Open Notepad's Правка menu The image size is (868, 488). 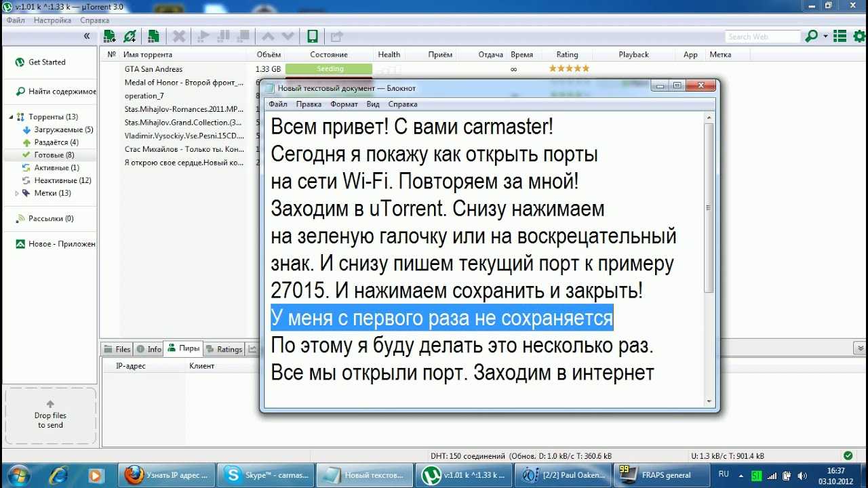click(309, 104)
